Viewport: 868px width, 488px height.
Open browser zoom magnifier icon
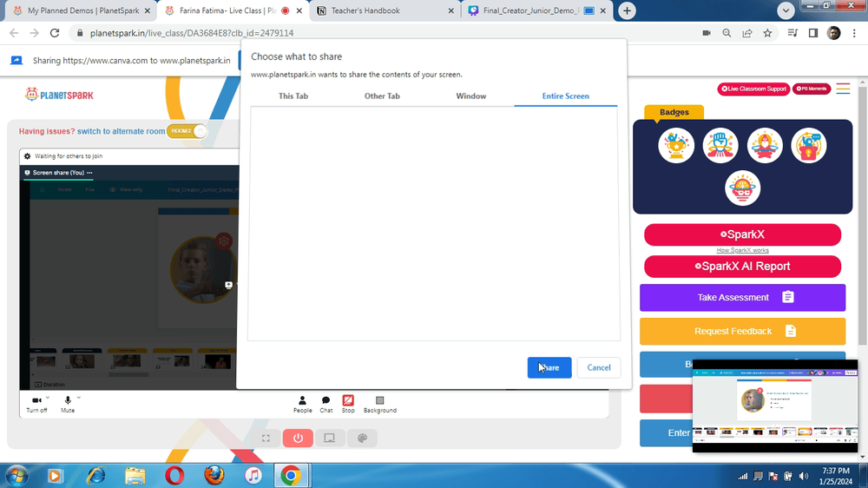click(x=727, y=33)
